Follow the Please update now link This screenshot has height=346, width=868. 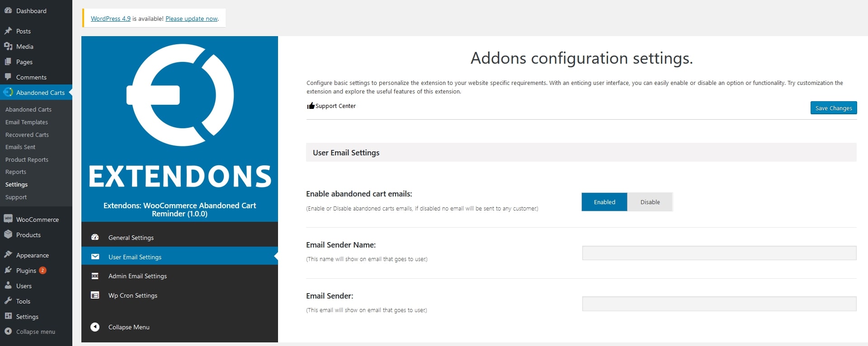pyautogui.click(x=192, y=19)
